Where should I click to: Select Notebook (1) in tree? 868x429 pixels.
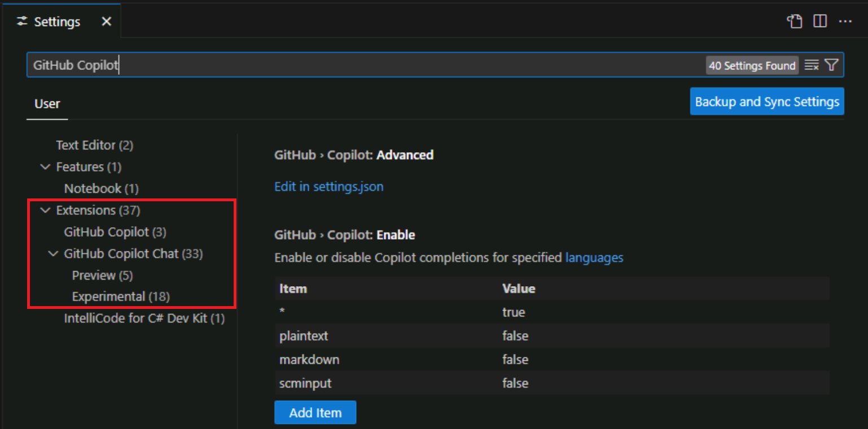(x=101, y=188)
